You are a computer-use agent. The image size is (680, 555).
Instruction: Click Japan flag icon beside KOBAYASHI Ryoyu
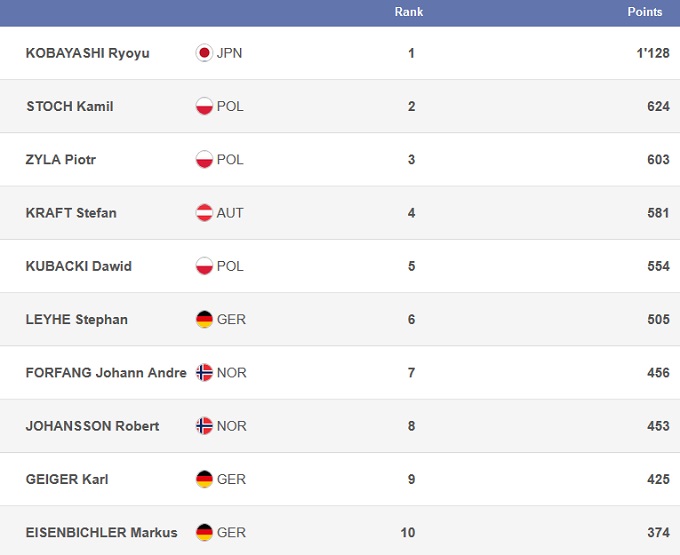click(x=204, y=53)
